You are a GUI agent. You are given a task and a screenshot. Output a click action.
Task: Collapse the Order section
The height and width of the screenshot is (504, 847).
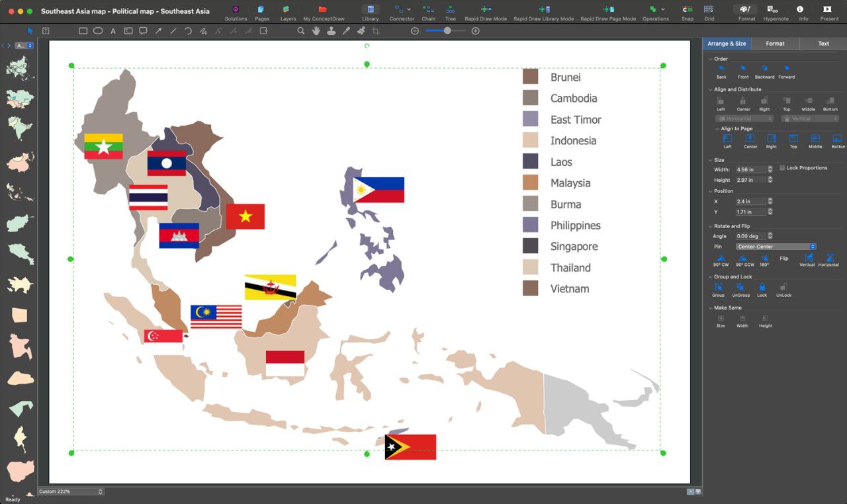pos(711,59)
